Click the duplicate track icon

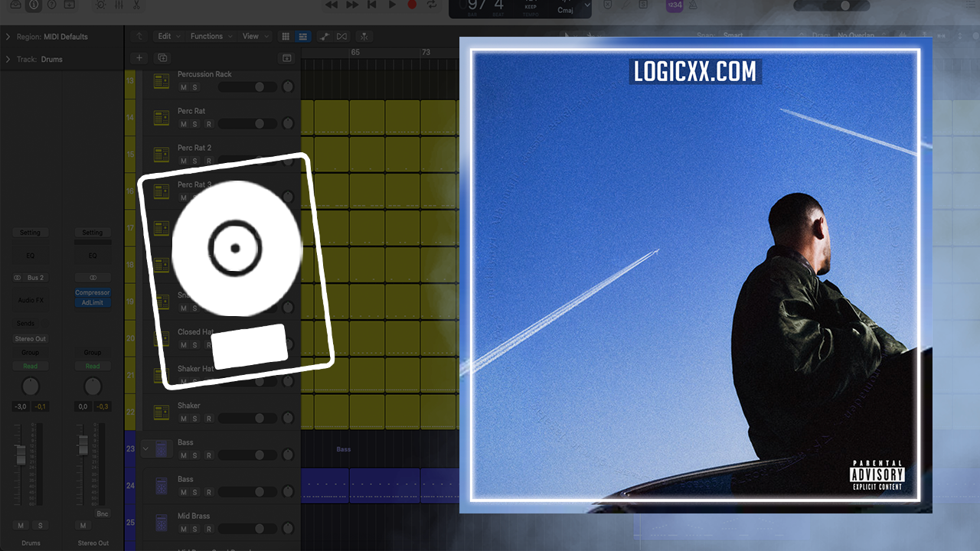pyautogui.click(x=162, y=57)
